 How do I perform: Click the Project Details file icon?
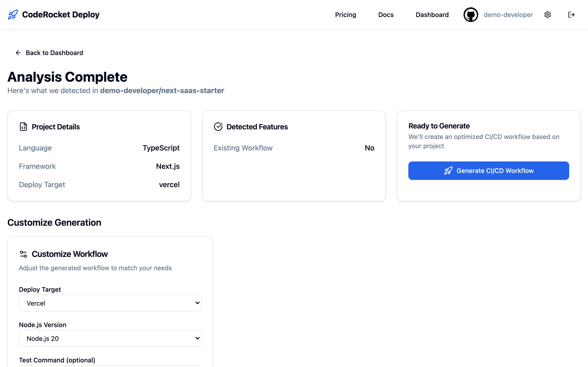click(23, 127)
